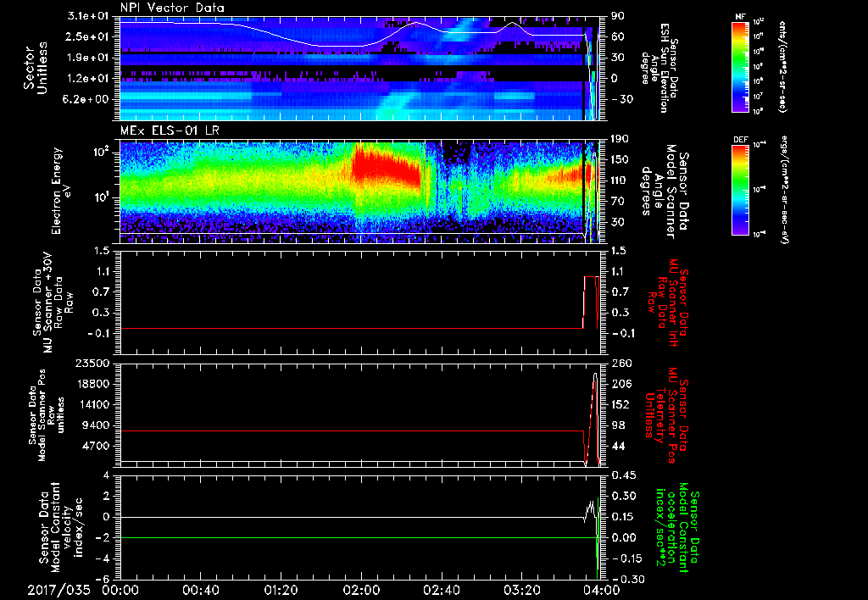Click the '-6' velocity tick value

click(103, 580)
